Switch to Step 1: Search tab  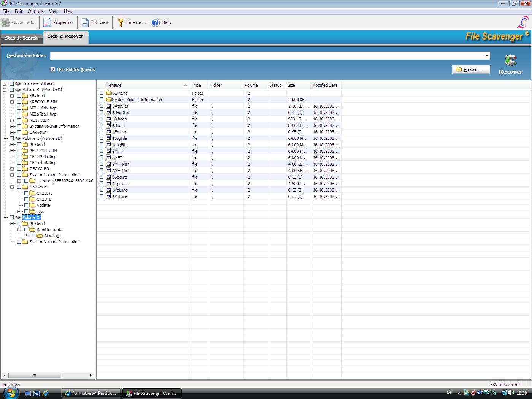point(21,38)
